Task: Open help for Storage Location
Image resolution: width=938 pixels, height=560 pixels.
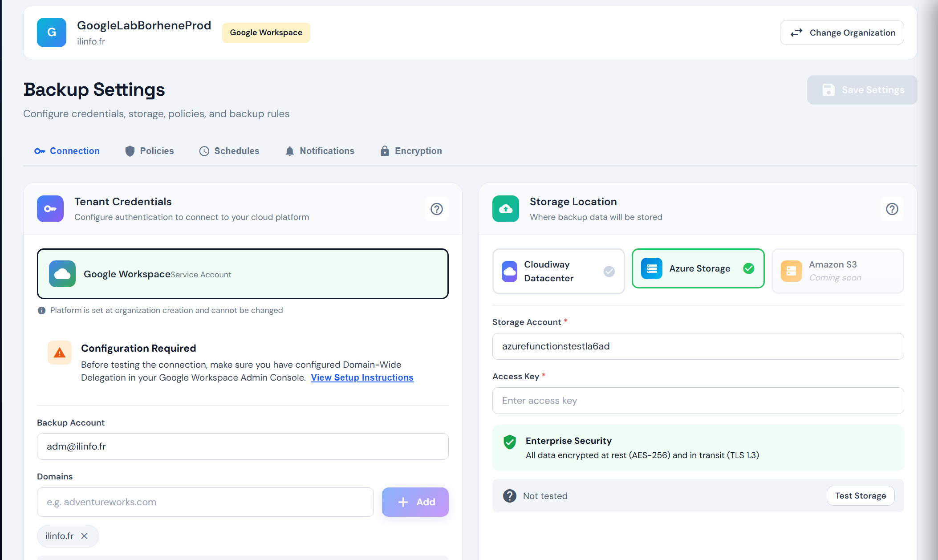Action: 892,209
